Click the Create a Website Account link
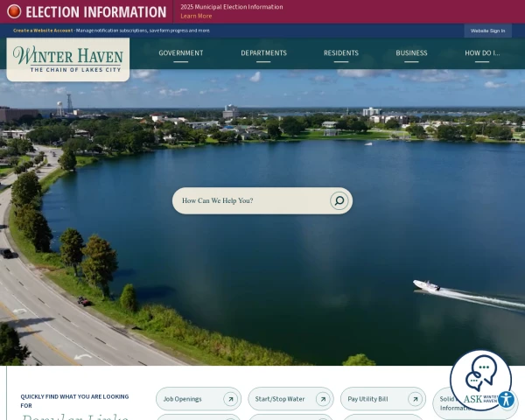This screenshot has height=420, width=525. point(43,31)
